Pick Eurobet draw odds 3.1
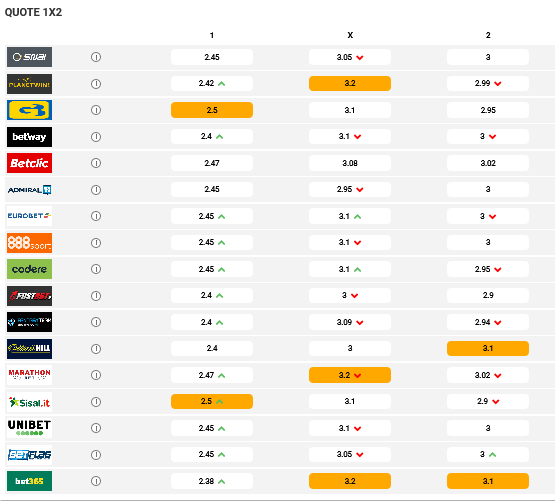 (x=350, y=216)
